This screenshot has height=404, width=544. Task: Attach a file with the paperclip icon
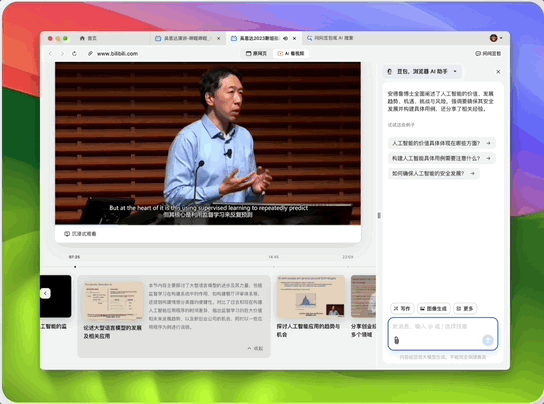pos(397,340)
